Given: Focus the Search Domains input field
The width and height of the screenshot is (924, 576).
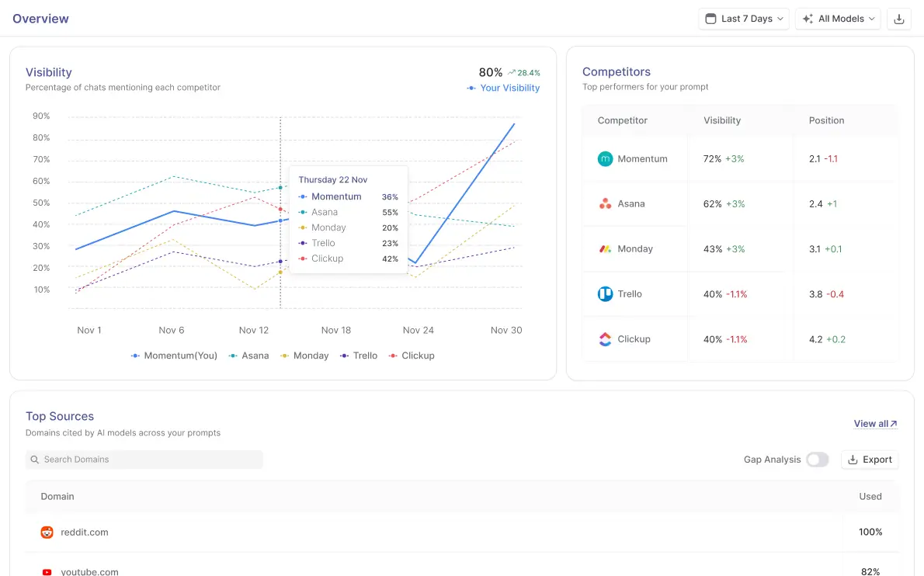Looking at the screenshot, I should click(144, 460).
